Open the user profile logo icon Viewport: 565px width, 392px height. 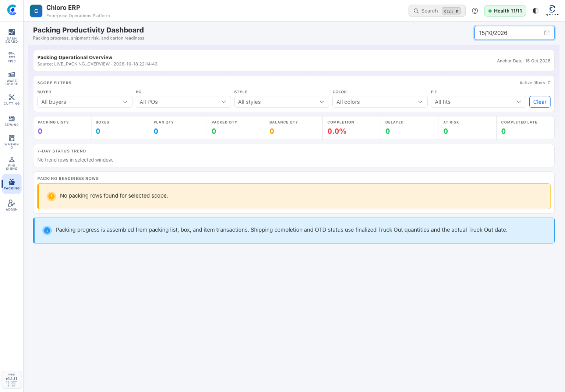pyautogui.click(x=552, y=10)
